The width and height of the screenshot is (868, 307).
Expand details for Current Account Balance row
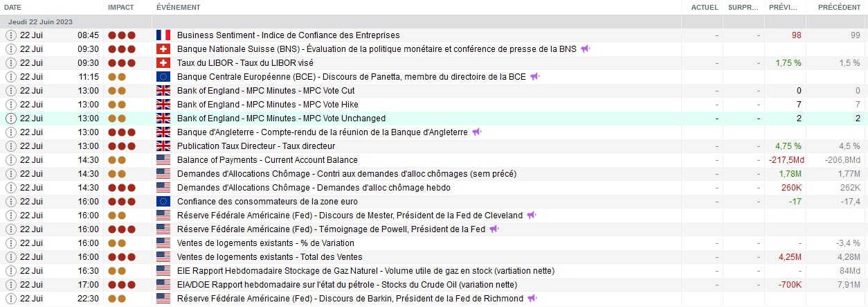click(10, 160)
